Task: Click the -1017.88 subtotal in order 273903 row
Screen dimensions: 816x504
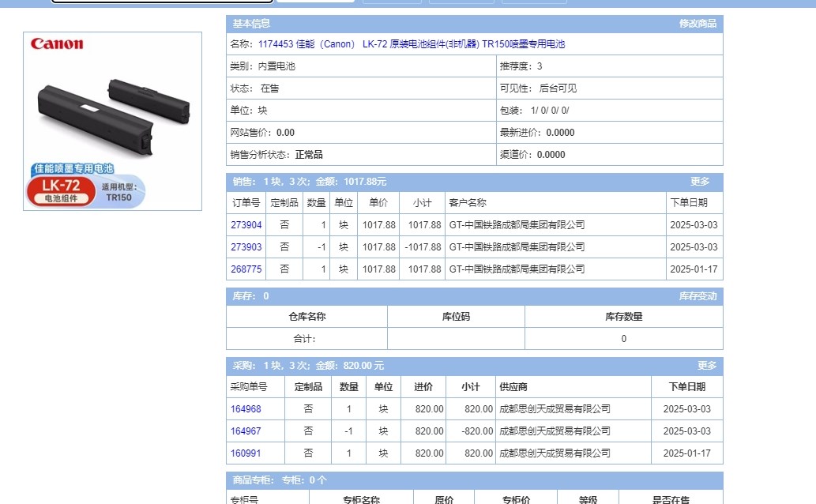Action: tap(423, 246)
